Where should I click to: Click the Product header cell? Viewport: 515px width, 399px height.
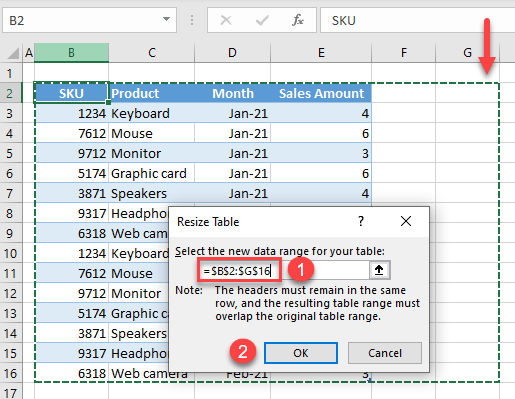(152, 93)
